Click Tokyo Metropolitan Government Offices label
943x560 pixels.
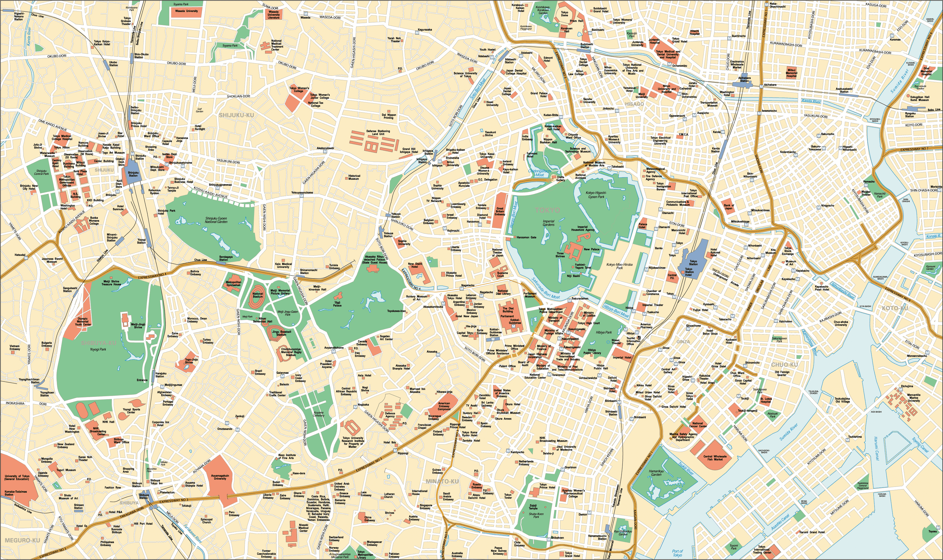click(x=67, y=181)
